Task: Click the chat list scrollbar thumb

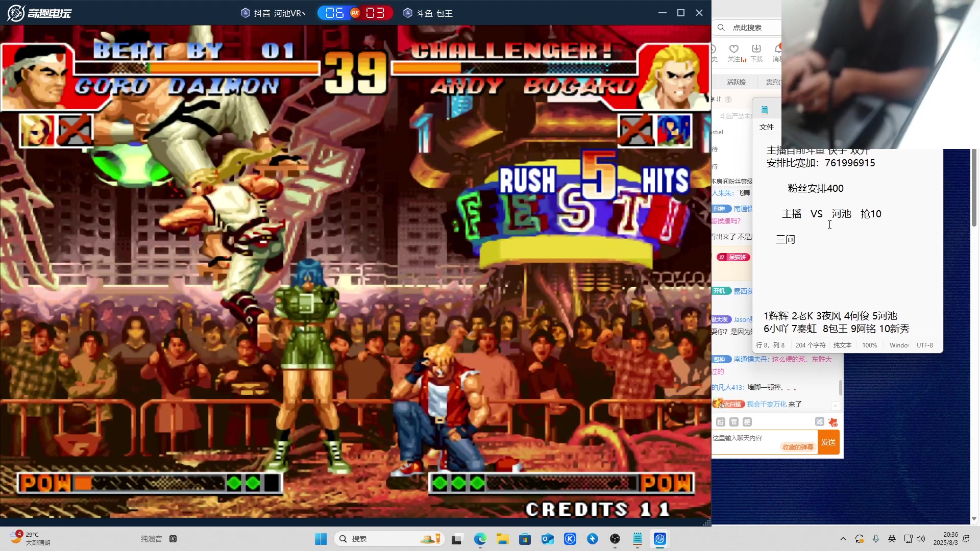Action: point(840,387)
